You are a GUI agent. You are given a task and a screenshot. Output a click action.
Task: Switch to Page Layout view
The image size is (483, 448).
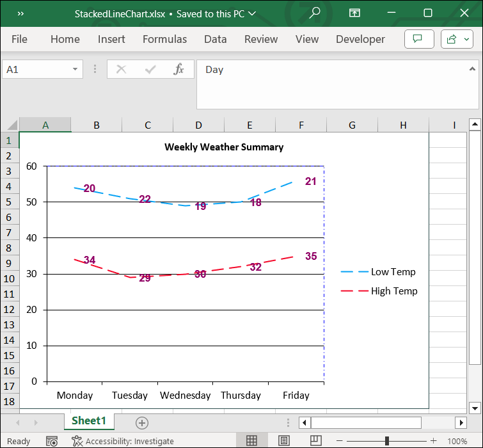click(x=283, y=440)
